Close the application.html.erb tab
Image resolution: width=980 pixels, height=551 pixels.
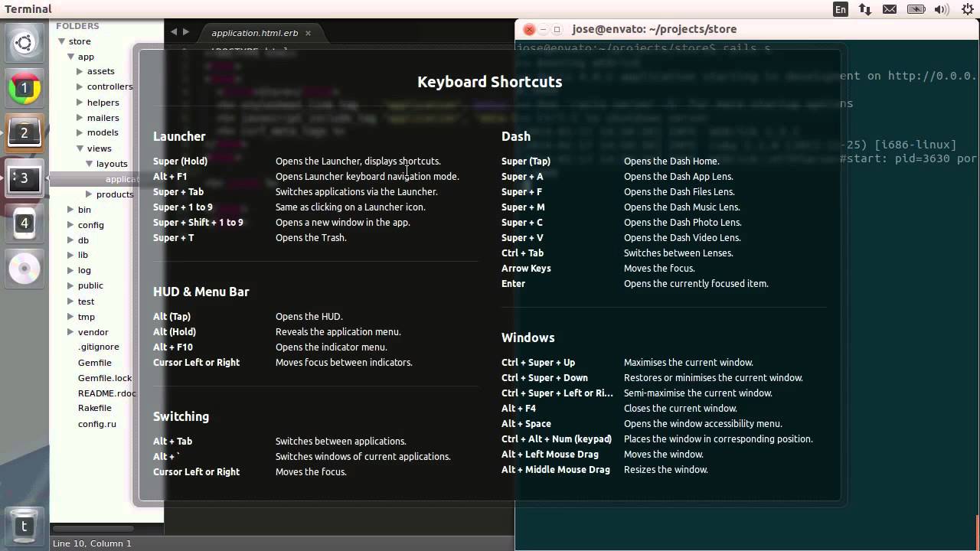[308, 33]
